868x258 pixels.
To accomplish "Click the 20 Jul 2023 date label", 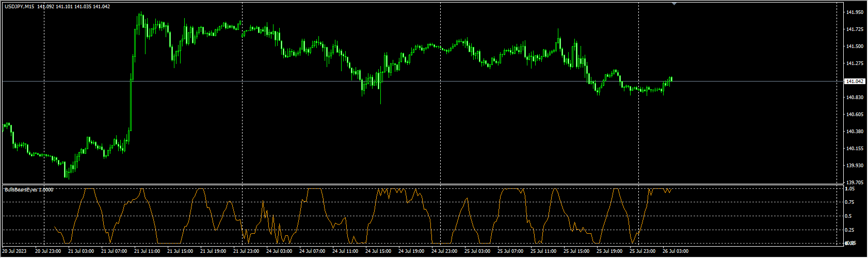I will [14, 251].
